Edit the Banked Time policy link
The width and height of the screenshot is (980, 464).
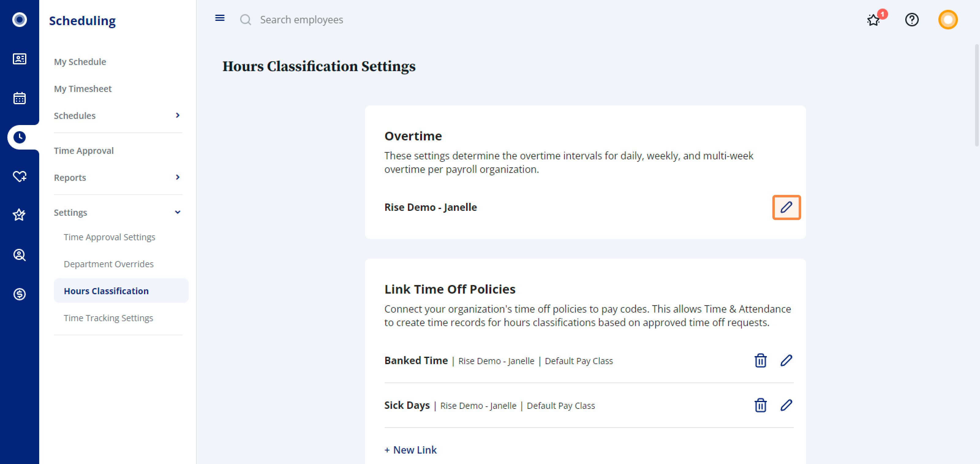(786, 360)
